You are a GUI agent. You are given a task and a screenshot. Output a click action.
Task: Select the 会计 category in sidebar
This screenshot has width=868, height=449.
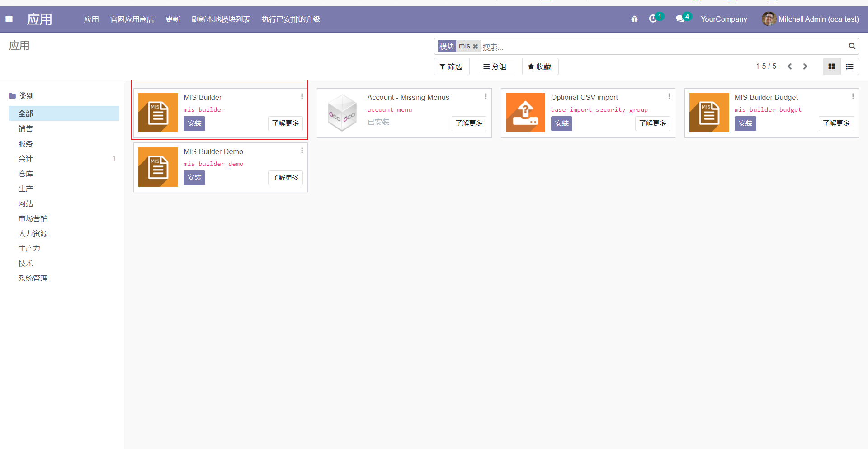click(x=26, y=159)
